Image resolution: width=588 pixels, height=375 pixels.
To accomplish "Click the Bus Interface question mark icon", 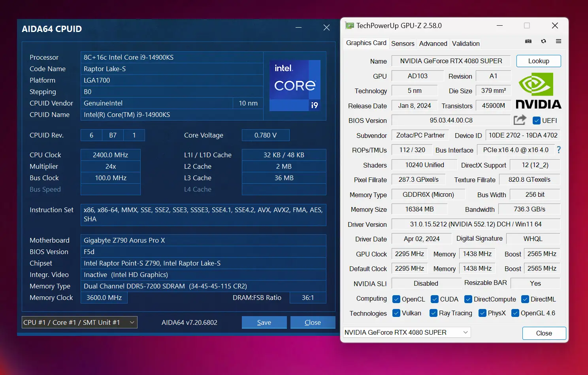I will (x=559, y=150).
